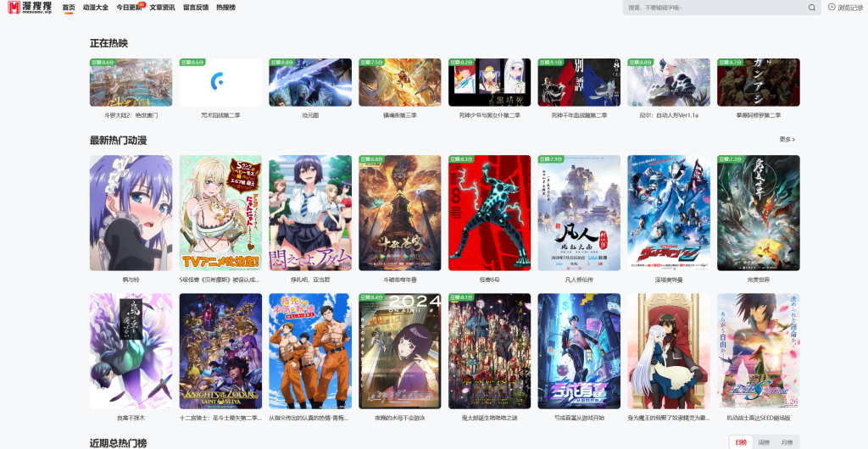Click the 漫搜搜 site logo
The width and height of the screenshot is (868, 449).
coord(31,8)
